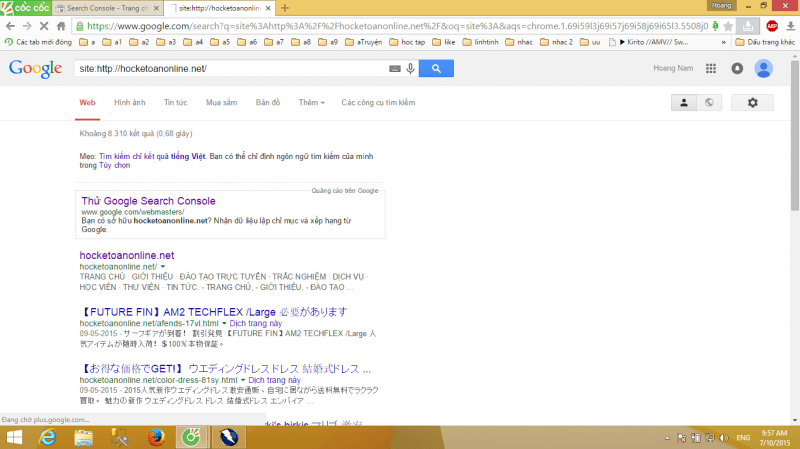This screenshot has height=449, width=800.
Task: Click the blue Google search button
Action: tap(436, 68)
